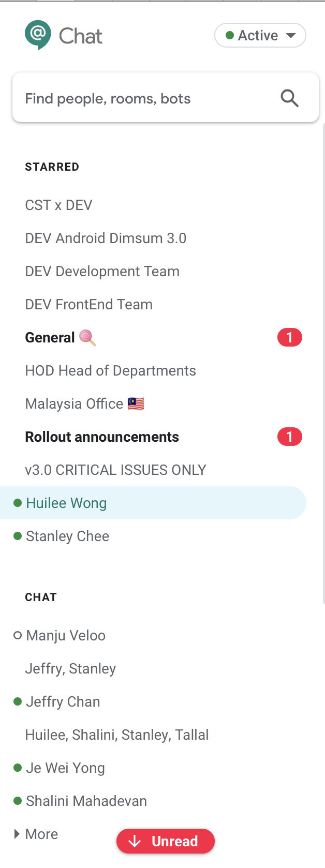Screen dimensions: 325x868
Task: Click the dropdown arrow next to Active
Action: coord(291,35)
